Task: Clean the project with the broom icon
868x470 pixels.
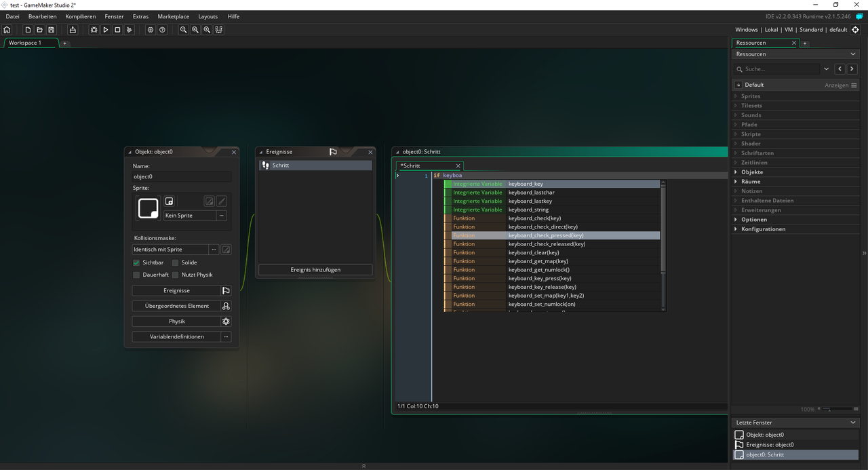Action: [129, 30]
